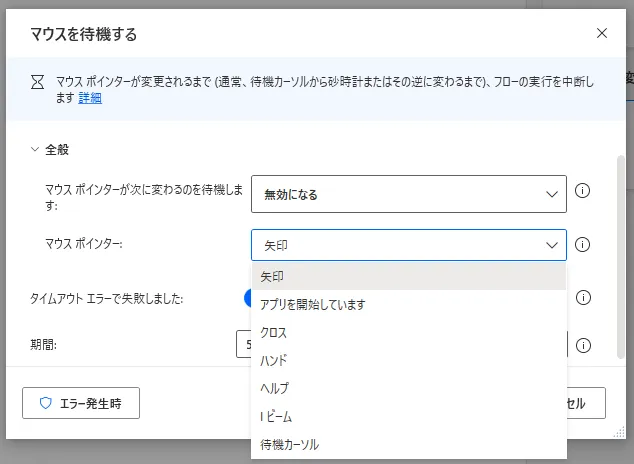Click the hourglass icon in description banner
Image resolution: width=634 pixels, height=464 pixels.
(x=38, y=82)
